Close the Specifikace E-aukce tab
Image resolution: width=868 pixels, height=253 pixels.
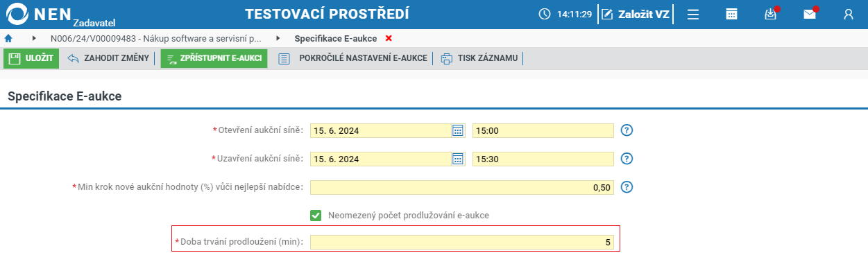click(x=389, y=38)
